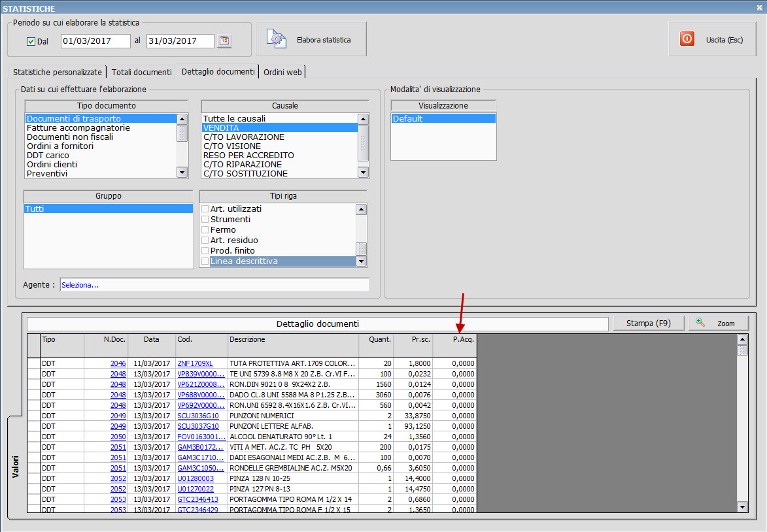The height and width of the screenshot is (532, 767).
Task: Open document number 2046 link
Action: [118, 363]
